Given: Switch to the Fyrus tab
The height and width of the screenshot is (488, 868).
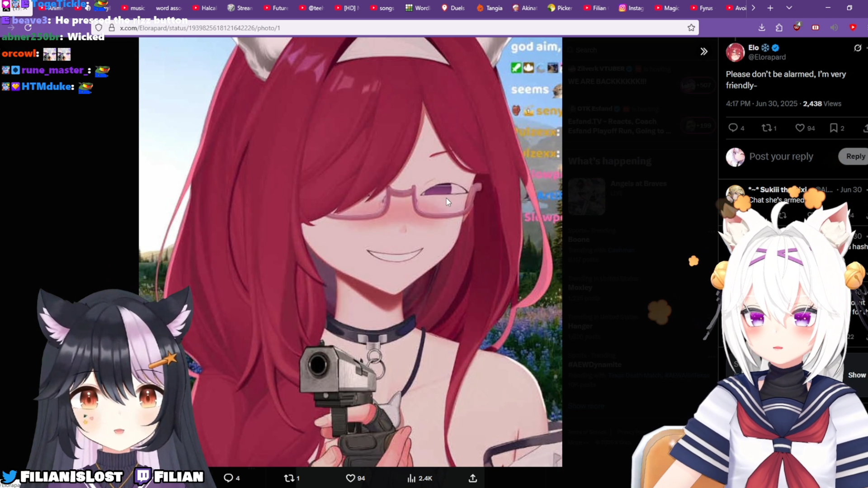Looking at the screenshot, I should coord(702,8).
